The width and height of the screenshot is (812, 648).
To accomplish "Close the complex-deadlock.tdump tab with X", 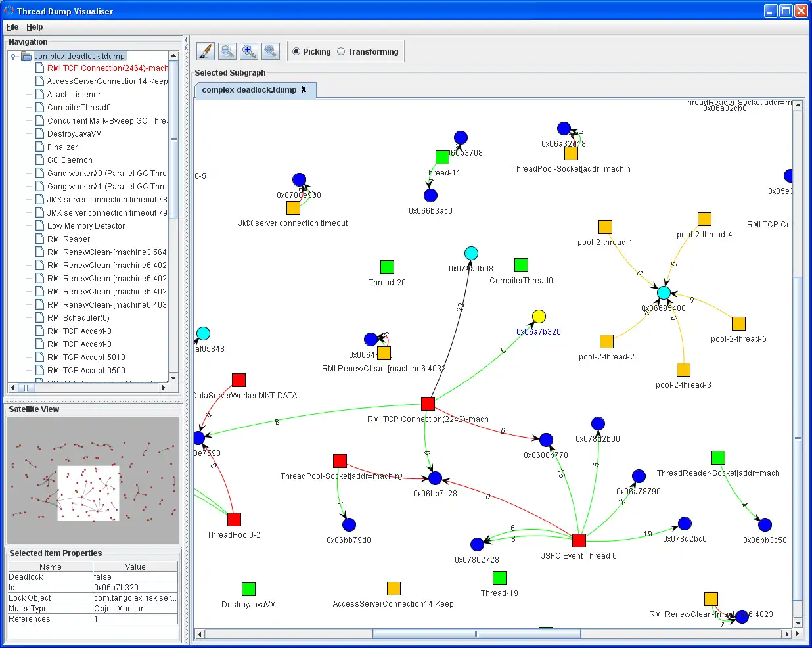I will coord(304,90).
